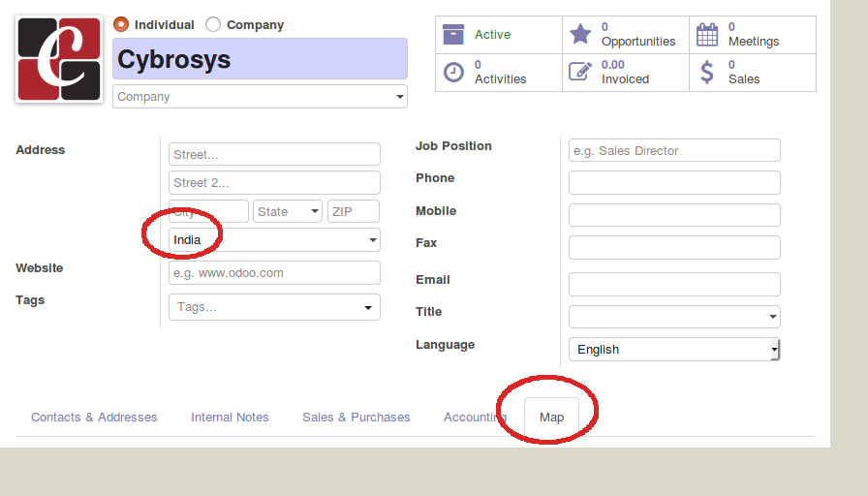Click the Fax input field
The width and height of the screenshot is (868, 496).
(x=674, y=247)
